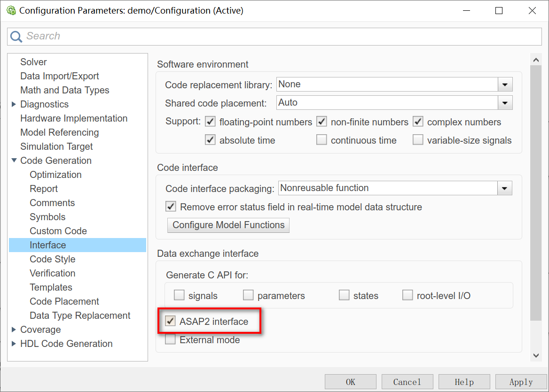
Task: Check the continuous time support option
Action: 322,140
